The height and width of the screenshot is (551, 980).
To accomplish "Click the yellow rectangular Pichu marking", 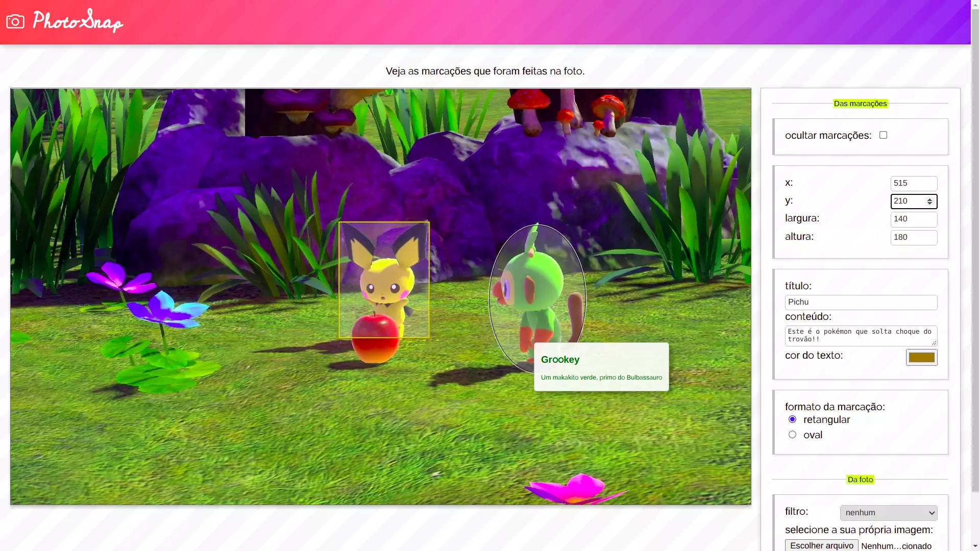I will pos(384,280).
